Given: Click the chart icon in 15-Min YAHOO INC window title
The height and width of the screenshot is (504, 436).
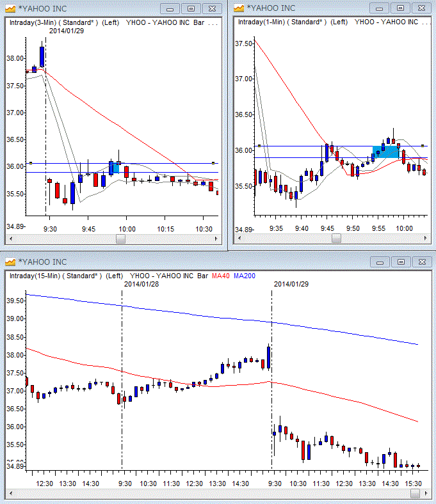Looking at the screenshot, I should pyautogui.click(x=10, y=262).
